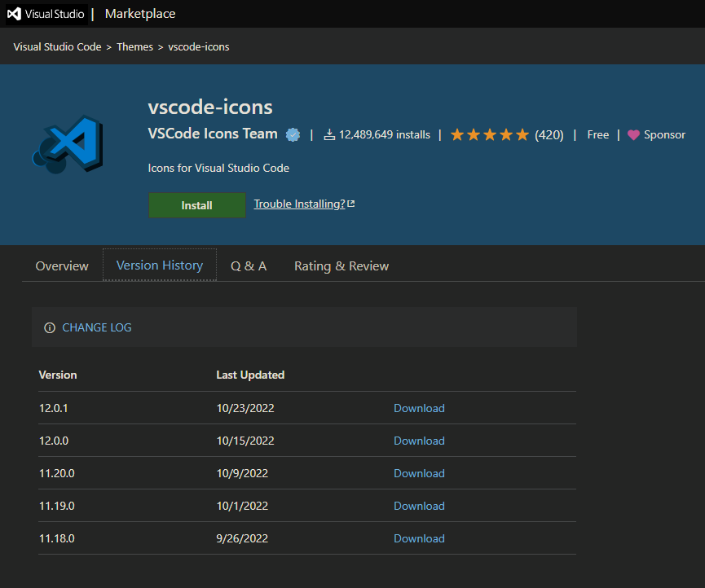The image size is (705, 588).
Task: Select the Version History tab
Action: click(159, 265)
